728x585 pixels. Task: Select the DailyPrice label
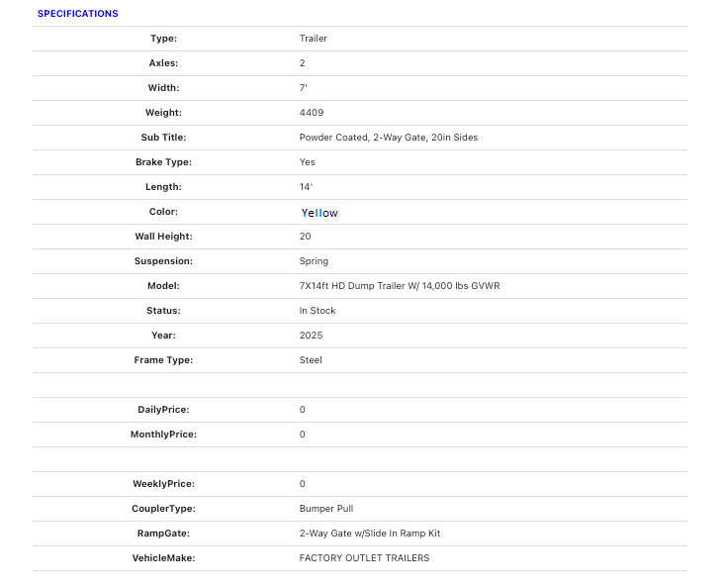163,410
